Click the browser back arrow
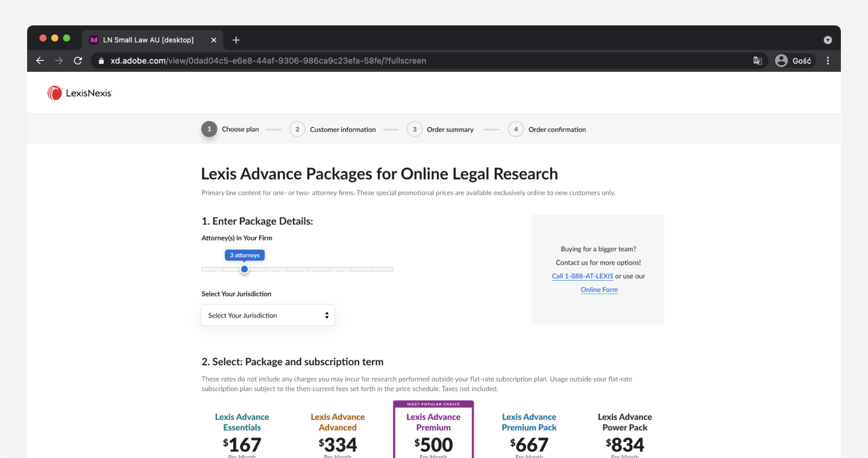The image size is (868, 458). point(40,60)
